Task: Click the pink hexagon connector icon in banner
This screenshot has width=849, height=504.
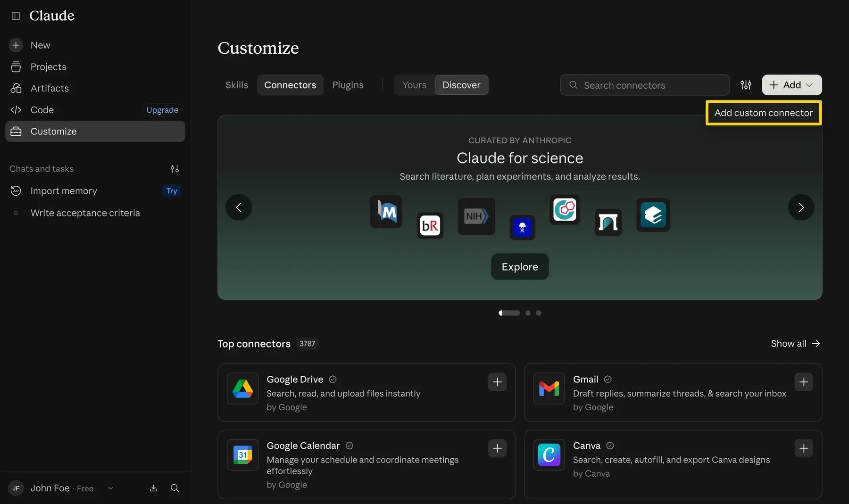Action: click(x=565, y=210)
